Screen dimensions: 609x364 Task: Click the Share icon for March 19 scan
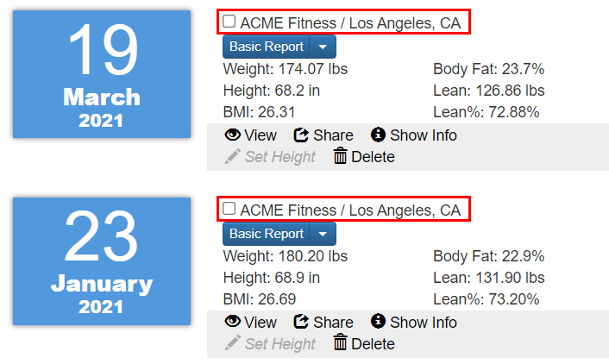pos(301,135)
